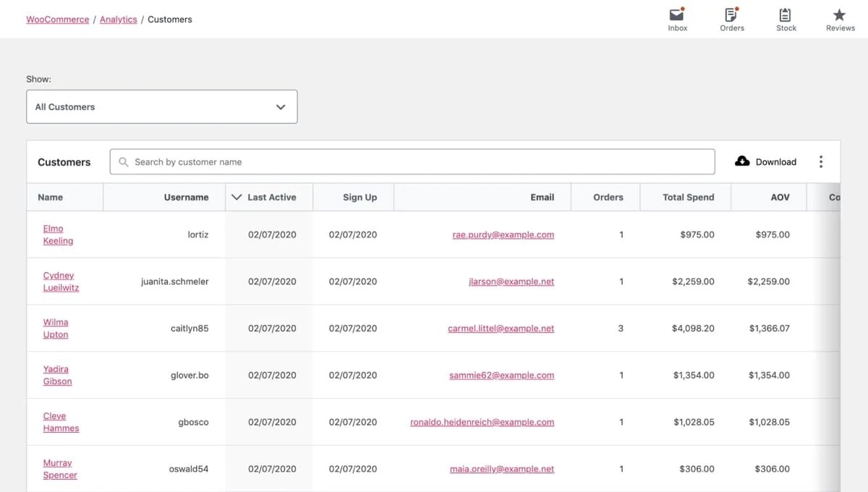Open Murray Spencer's profile link
Viewport: 868px width, 492px height.
tap(60, 469)
